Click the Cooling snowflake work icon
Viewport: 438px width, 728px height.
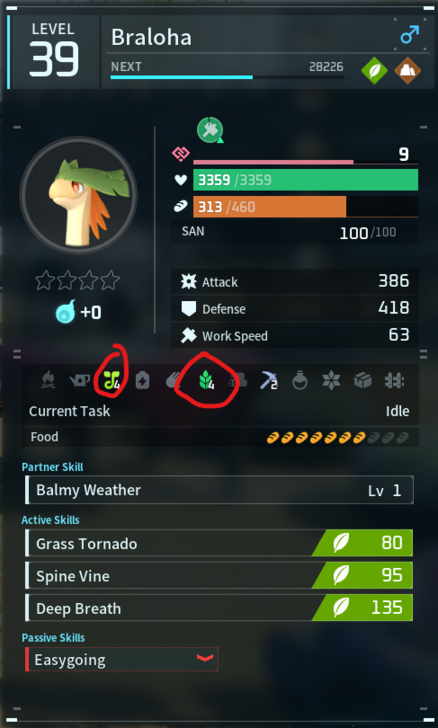pyautogui.click(x=331, y=381)
